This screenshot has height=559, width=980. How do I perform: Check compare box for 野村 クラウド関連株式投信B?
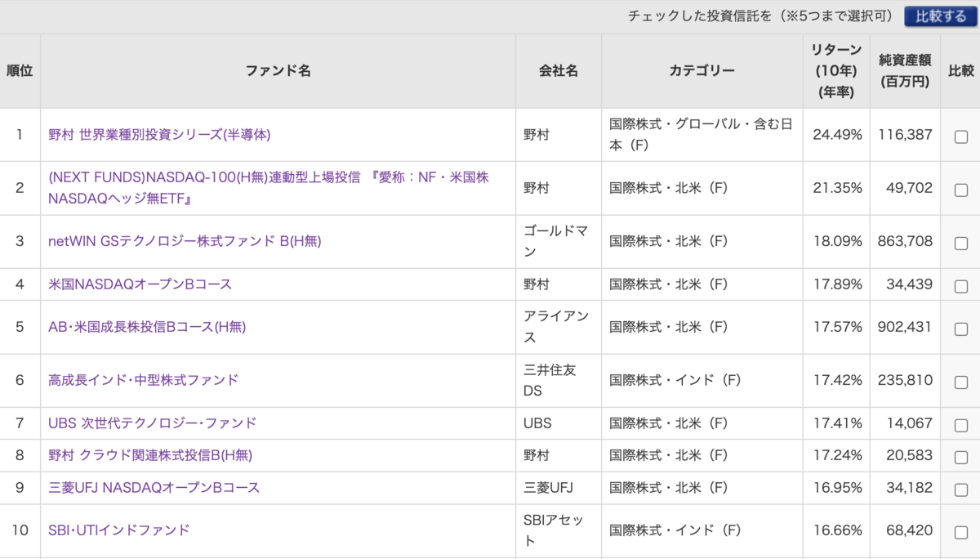[x=961, y=457]
